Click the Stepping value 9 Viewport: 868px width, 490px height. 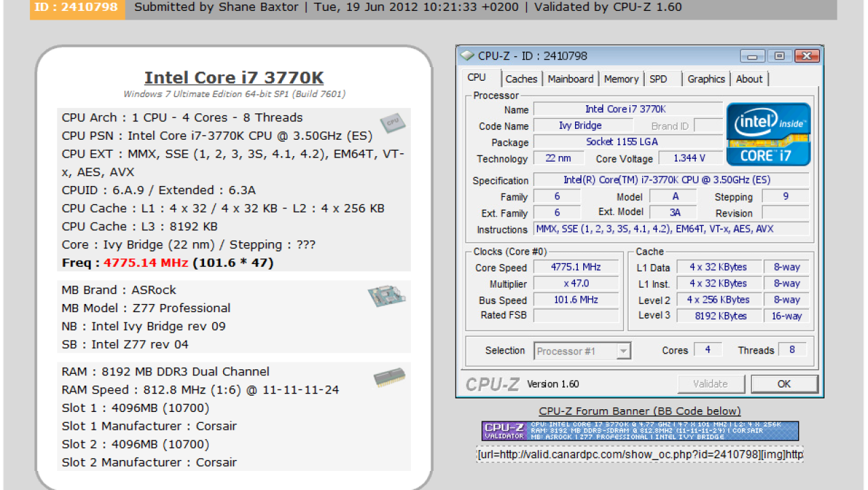[786, 196]
